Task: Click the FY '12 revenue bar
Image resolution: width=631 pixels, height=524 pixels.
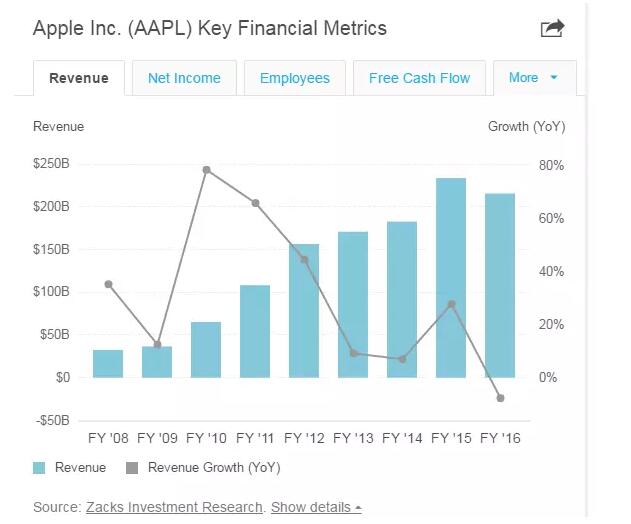Action: 304,311
